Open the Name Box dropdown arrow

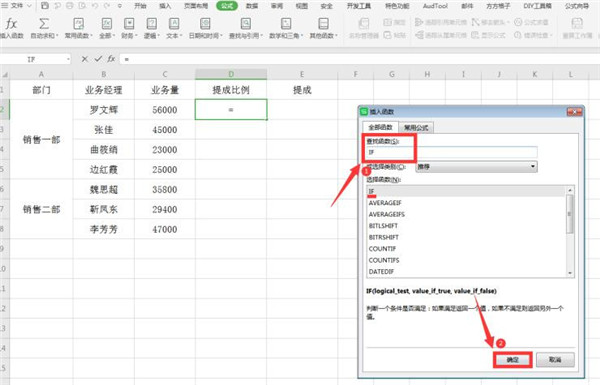point(68,59)
